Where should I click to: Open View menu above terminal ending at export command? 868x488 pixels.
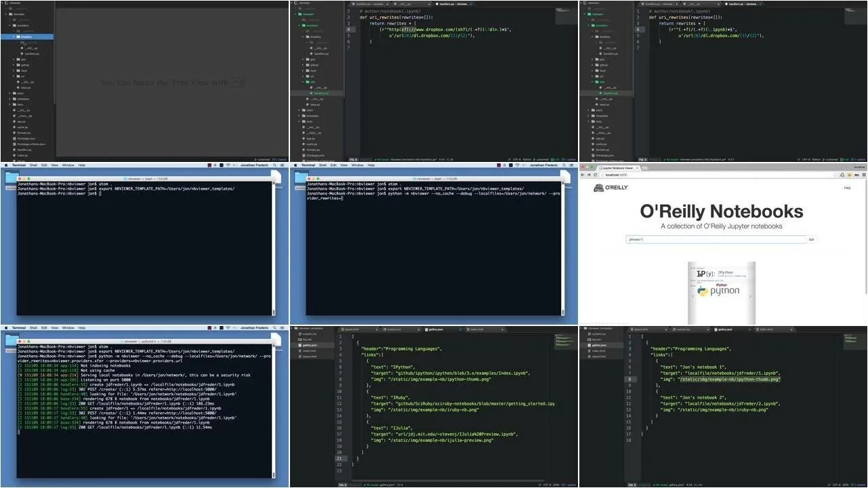(x=54, y=165)
